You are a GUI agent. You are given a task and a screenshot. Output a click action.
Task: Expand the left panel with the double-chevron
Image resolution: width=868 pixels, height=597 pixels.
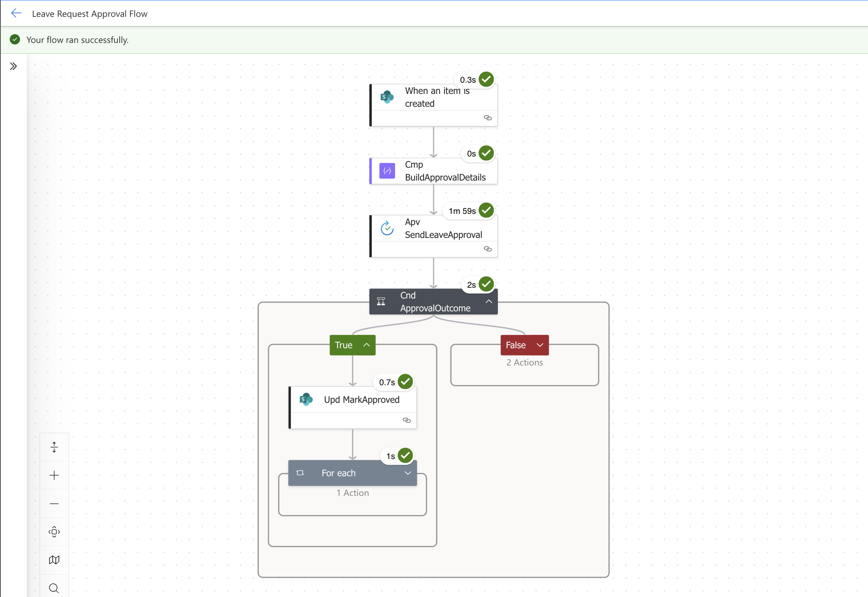(x=14, y=66)
